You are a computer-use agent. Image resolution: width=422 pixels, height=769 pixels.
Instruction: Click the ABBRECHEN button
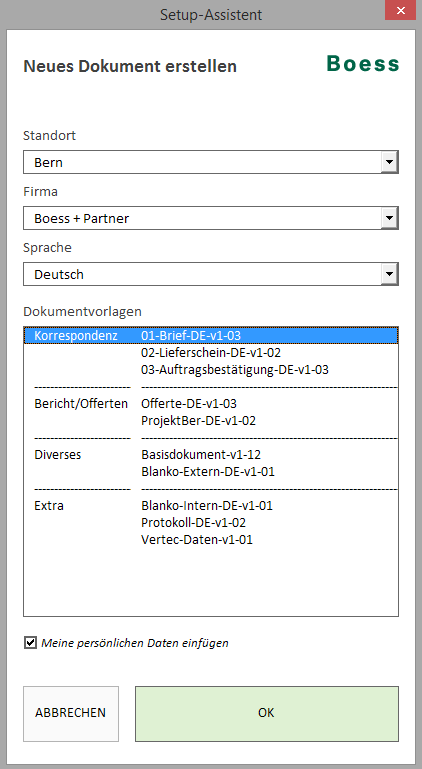click(x=71, y=713)
